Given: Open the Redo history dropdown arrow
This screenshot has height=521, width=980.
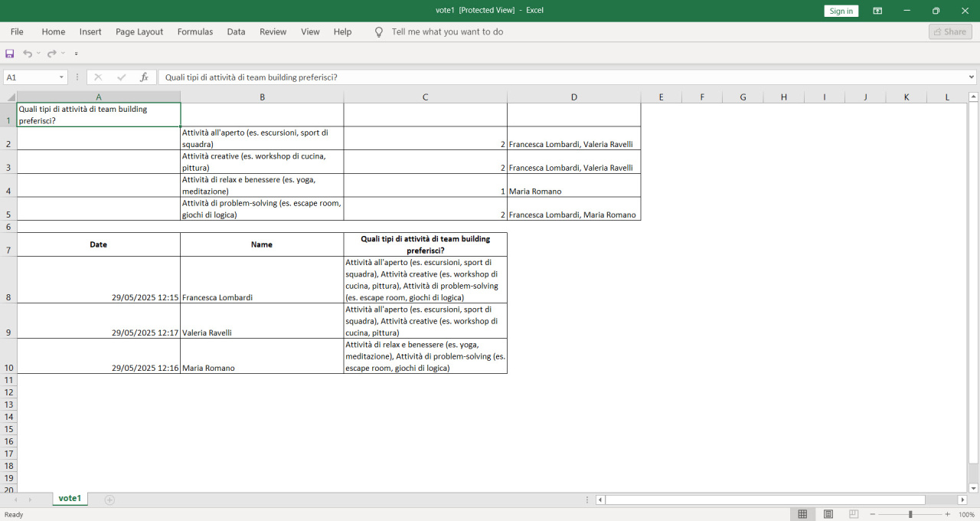Looking at the screenshot, I should click(x=63, y=54).
